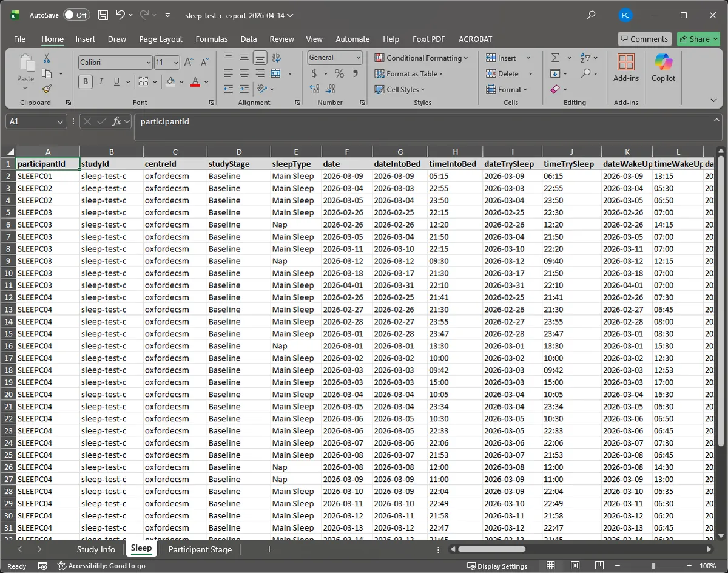This screenshot has height=573, width=728.
Task: Open the Add-ins gallery
Action: pyautogui.click(x=625, y=67)
